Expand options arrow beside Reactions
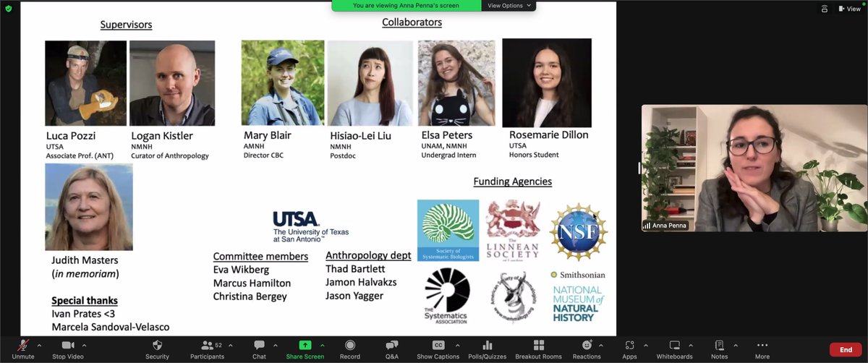 click(603, 345)
